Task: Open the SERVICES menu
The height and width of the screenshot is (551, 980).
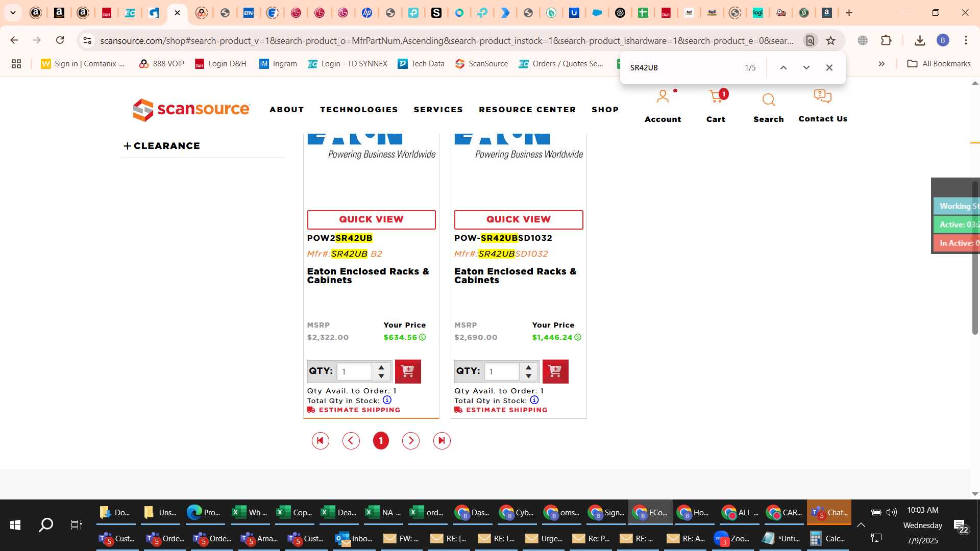Action: (438, 110)
